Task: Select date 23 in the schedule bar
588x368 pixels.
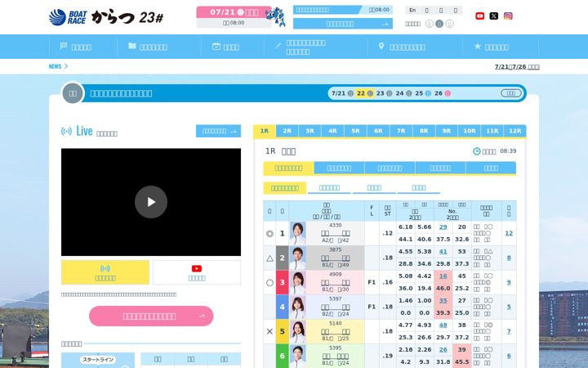Action: pyautogui.click(x=384, y=93)
